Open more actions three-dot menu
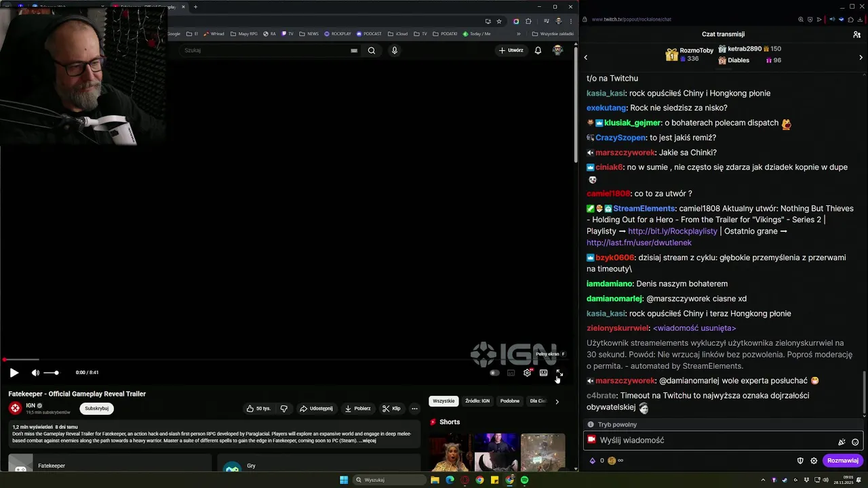The width and height of the screenshot is (868, 488). pyautogui.click(x=414, y=409)
